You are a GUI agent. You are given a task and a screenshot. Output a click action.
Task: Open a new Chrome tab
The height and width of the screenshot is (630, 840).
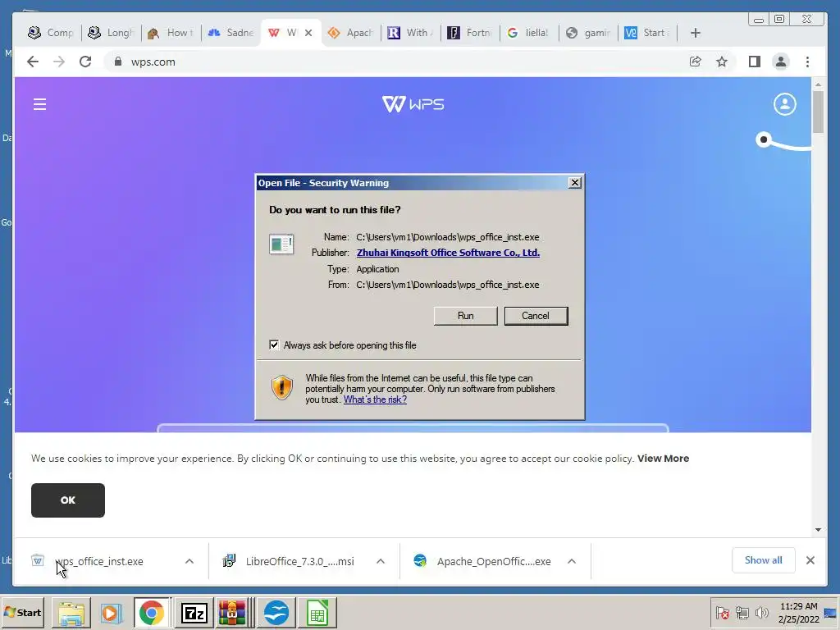[x=696, y=33]
